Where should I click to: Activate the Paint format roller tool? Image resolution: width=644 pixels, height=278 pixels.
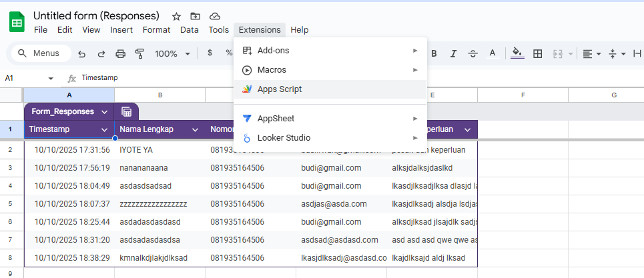[x=139, y=54]
